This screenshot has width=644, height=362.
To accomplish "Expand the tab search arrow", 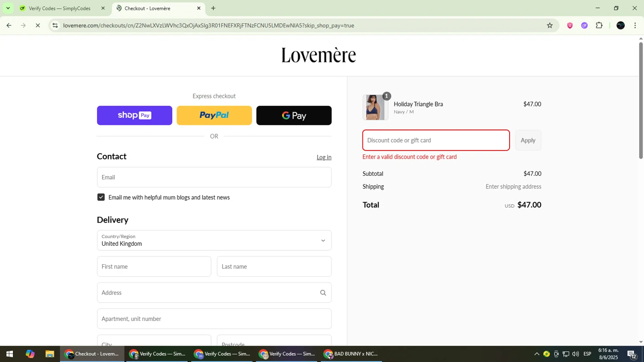I will [8, 8].
